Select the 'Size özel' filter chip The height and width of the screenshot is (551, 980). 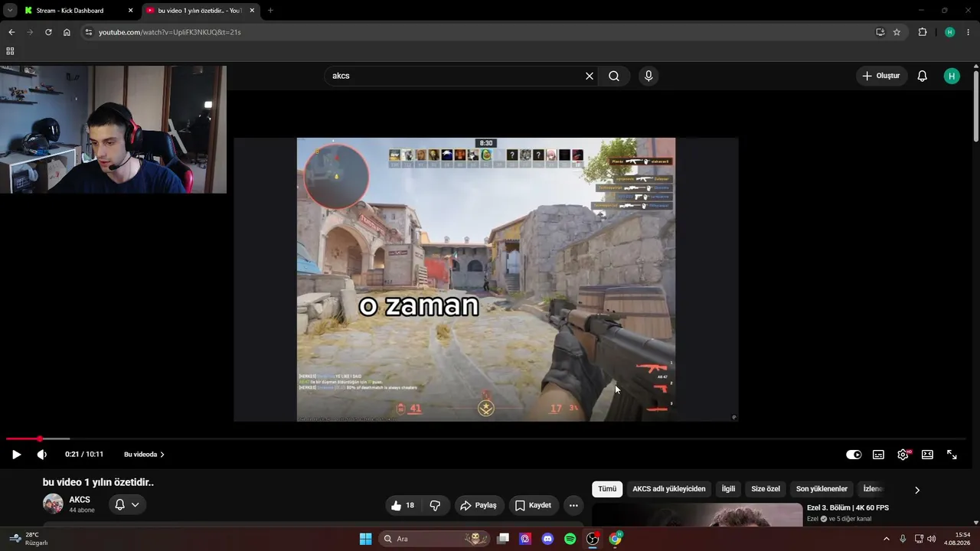[x=766, y=489]
